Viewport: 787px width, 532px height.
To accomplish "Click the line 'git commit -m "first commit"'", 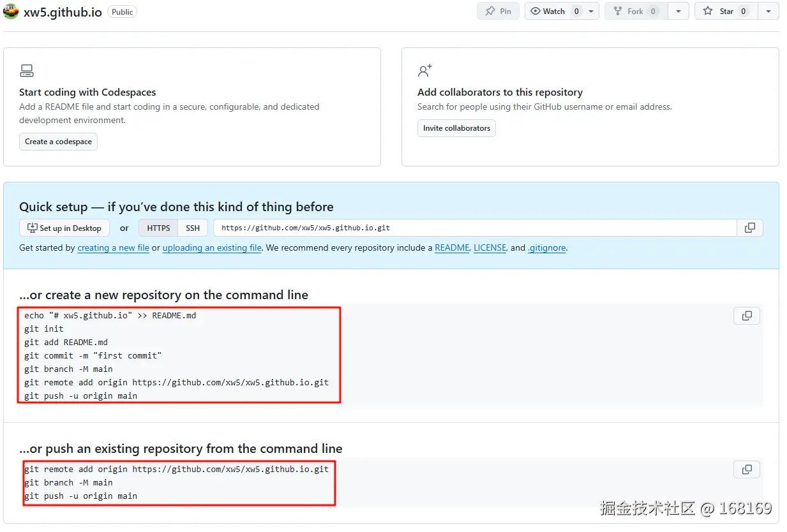I will pos(93,355).
